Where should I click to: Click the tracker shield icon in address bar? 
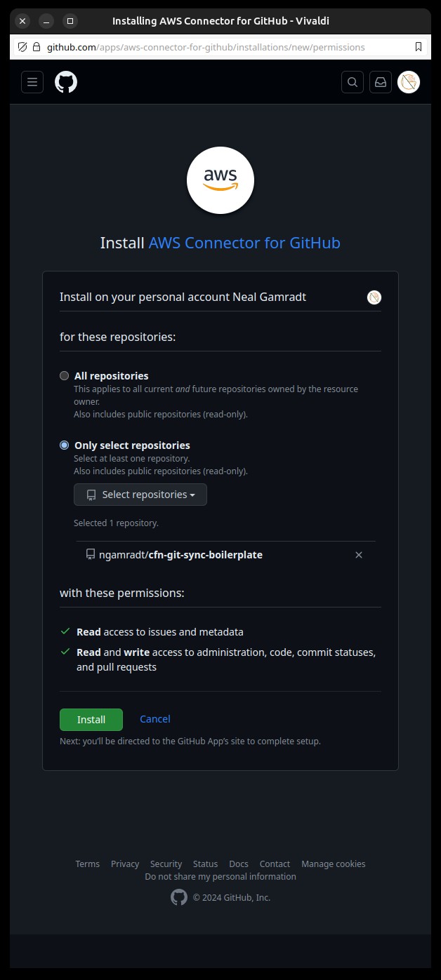point(22,47)
